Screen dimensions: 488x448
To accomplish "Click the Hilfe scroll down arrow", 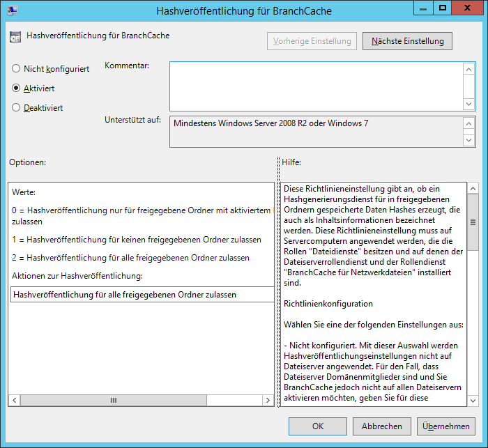I will click(473, 401).
